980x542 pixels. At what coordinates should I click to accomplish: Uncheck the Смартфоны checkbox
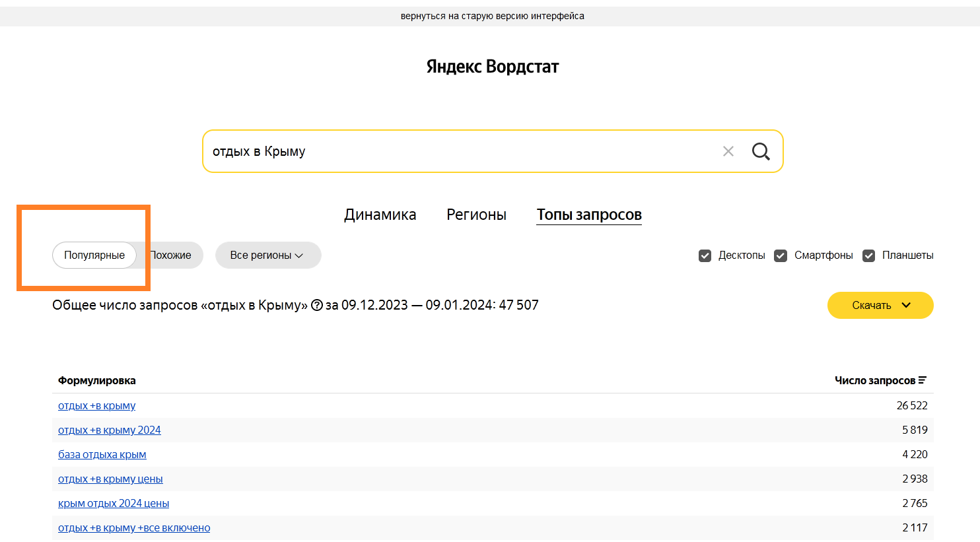(x=781, y=255)
